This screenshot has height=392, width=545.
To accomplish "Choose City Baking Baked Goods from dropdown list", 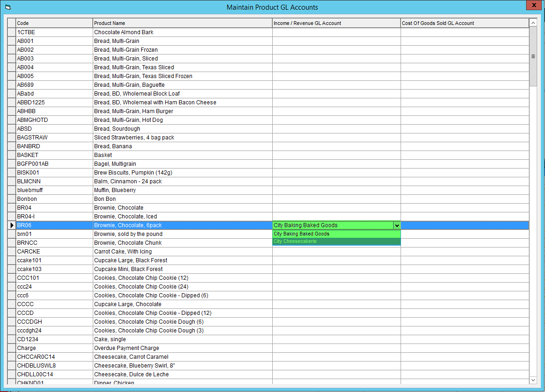I will click(336, 234).
